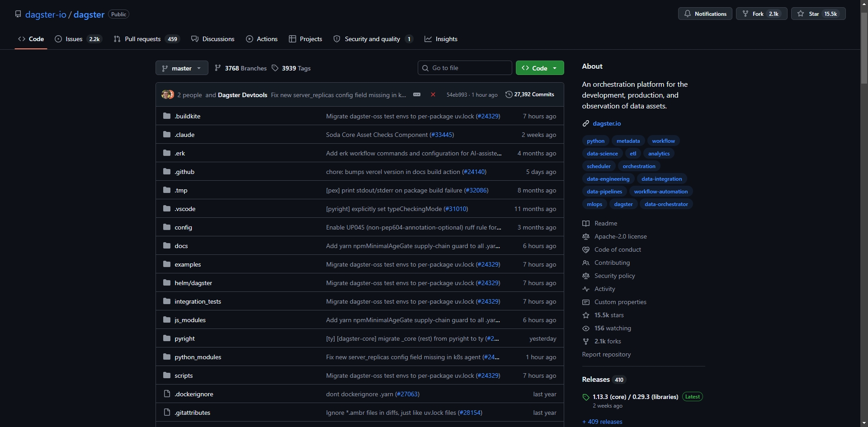The image size is (868, 427).
Task: Open the Pull requests tab
Action: tap(146, 39)
